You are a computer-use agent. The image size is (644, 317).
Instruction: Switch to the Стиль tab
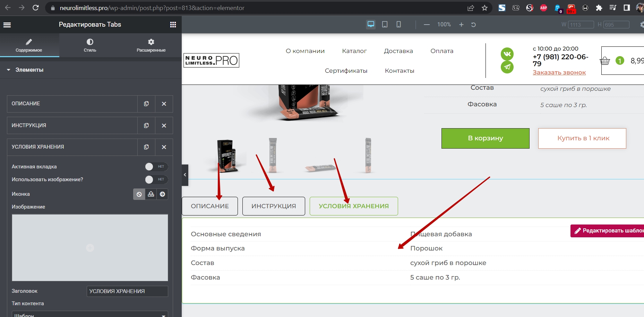[x=90, y=45]
